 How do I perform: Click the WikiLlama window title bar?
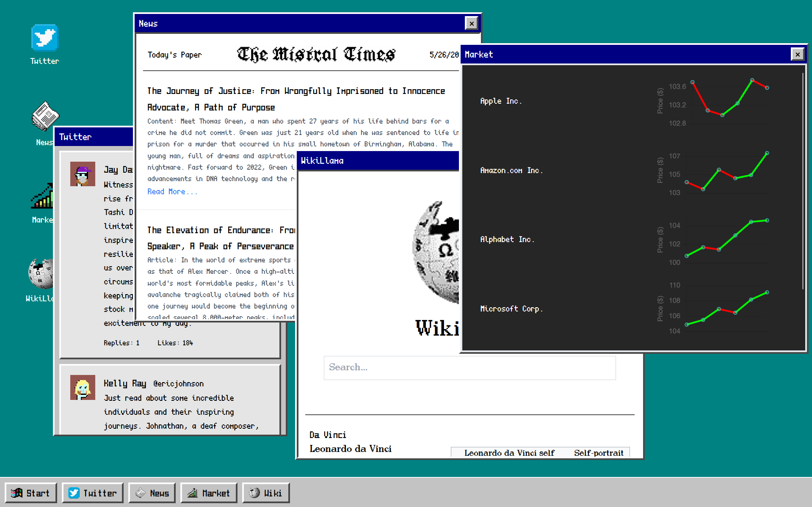click(378, 161)
